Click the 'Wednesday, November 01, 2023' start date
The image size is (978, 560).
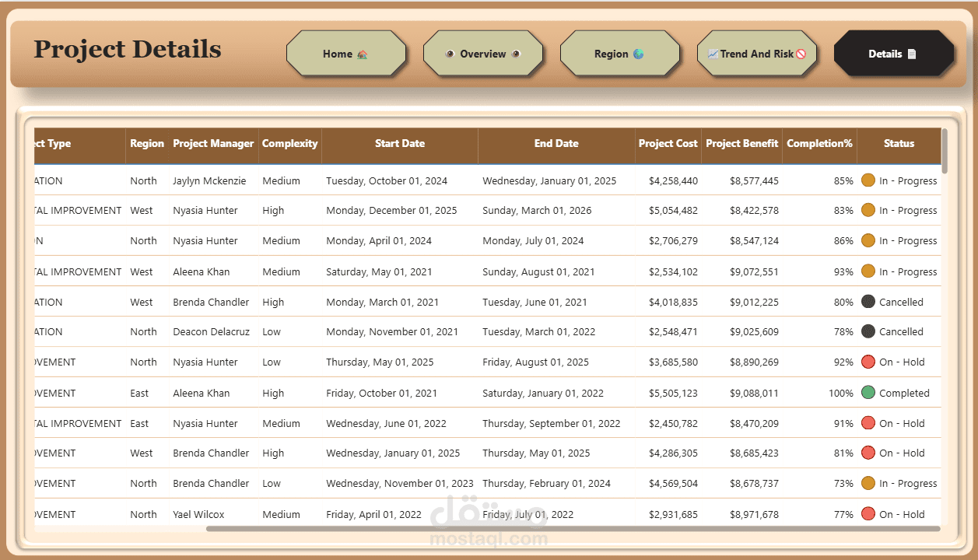click(x=400, y=483)
